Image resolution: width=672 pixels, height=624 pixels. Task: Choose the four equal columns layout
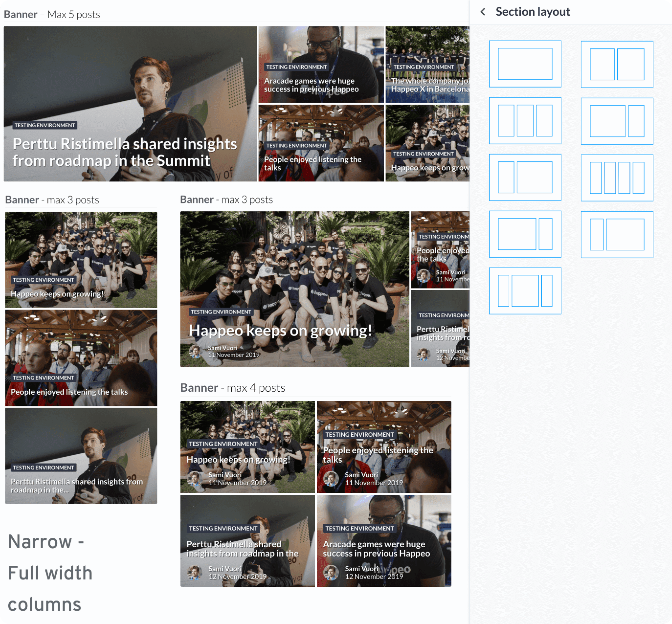point(617,178)
